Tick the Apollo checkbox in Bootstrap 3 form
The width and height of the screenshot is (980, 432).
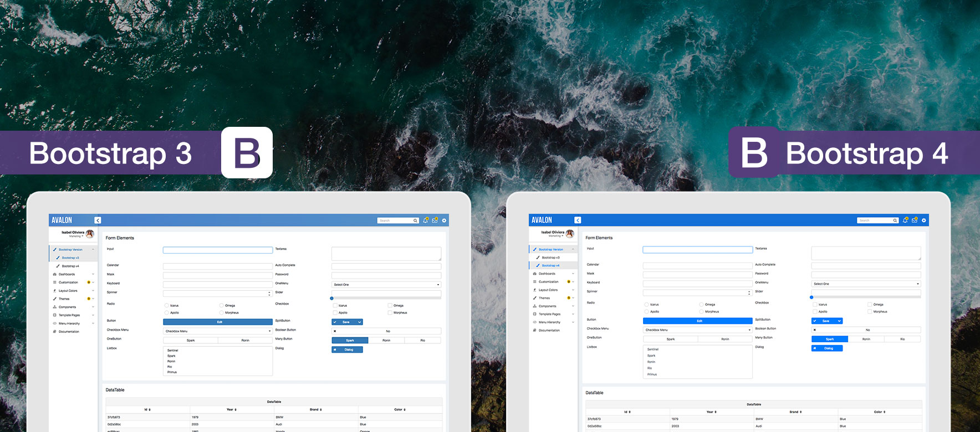(x=335, y=313)
